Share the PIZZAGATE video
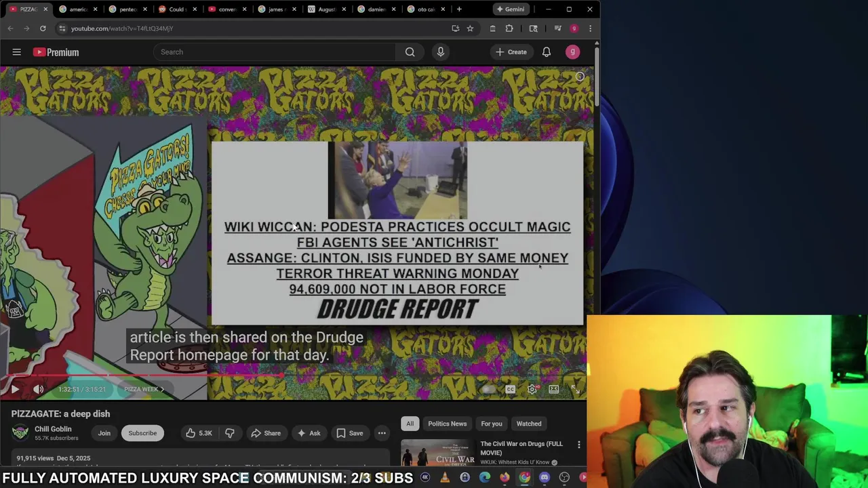 pos(265,433)
